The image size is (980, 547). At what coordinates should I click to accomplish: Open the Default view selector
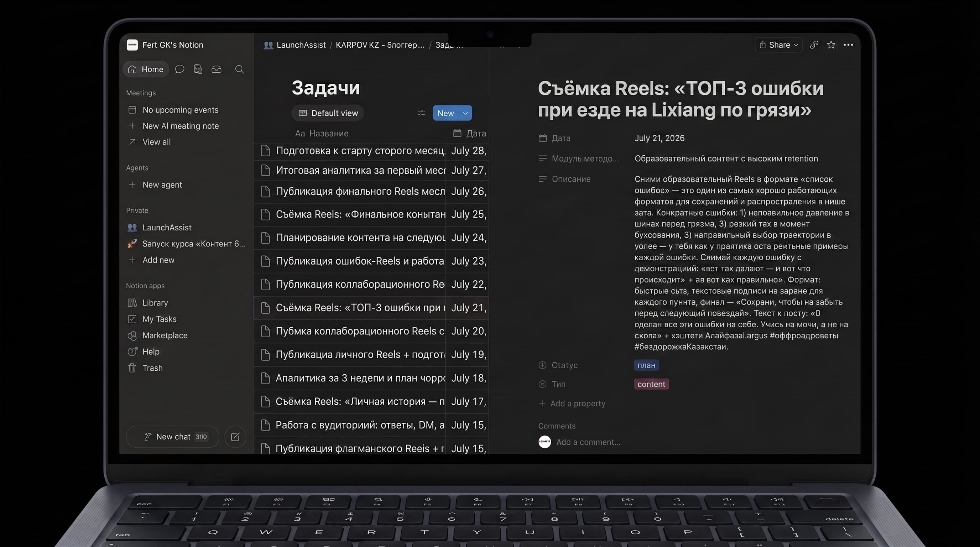pyautogui.click(x=328, y=113)
